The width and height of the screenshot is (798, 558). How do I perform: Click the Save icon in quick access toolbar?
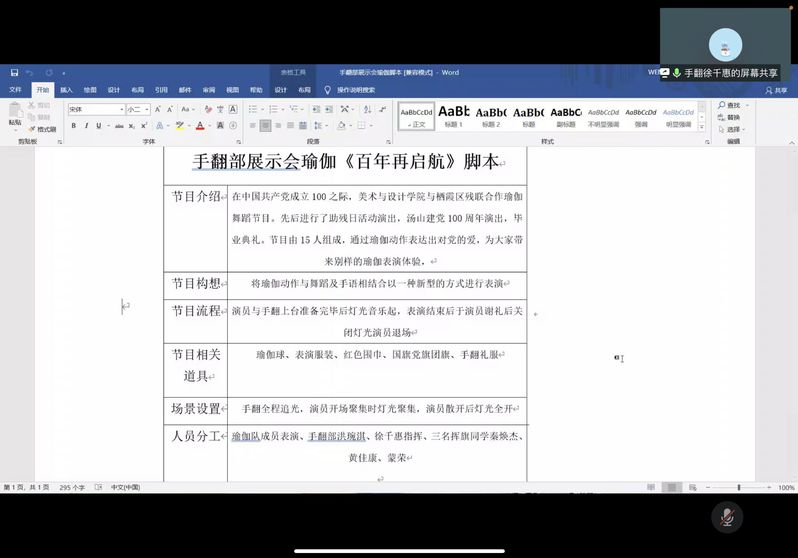click(x=14, y=72)
